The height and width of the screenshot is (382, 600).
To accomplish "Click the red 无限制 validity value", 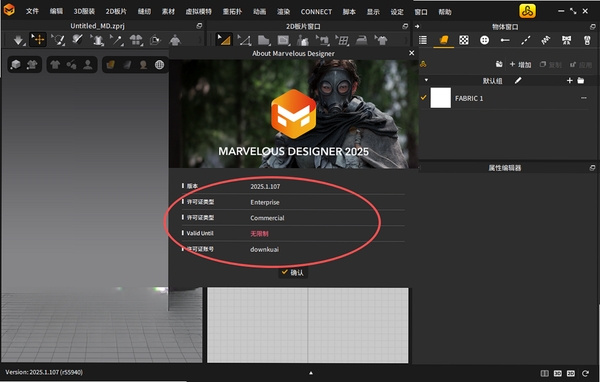I will click(x=259, y=233).
